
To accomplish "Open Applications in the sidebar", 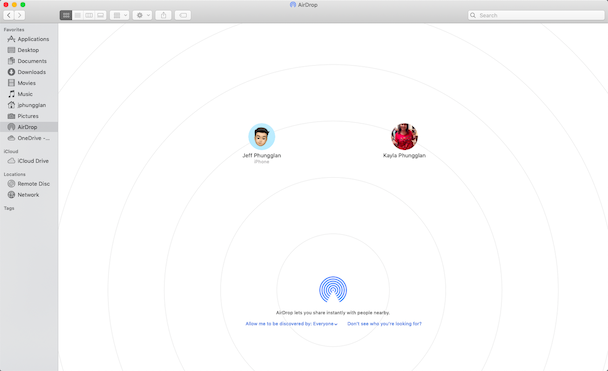I will pos(29,39).
